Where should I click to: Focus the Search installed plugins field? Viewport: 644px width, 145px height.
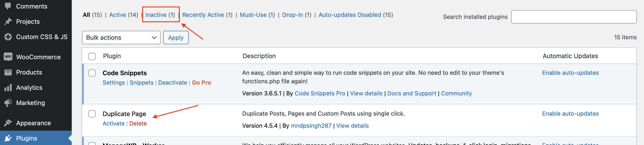click(x=574, y=17)
